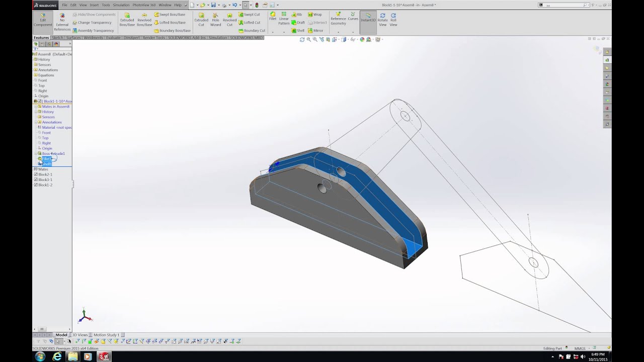Click Revolved Boss/Base tool

[x=144, y=20]
